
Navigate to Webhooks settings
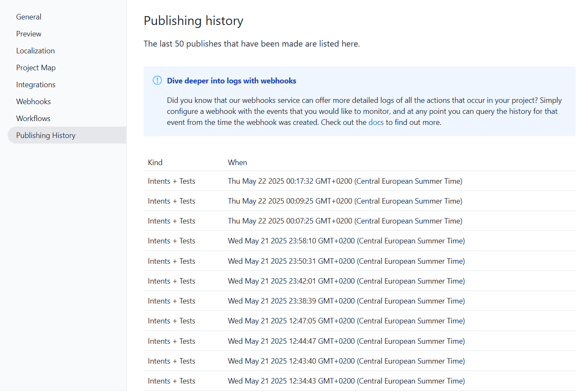(33, 102)
